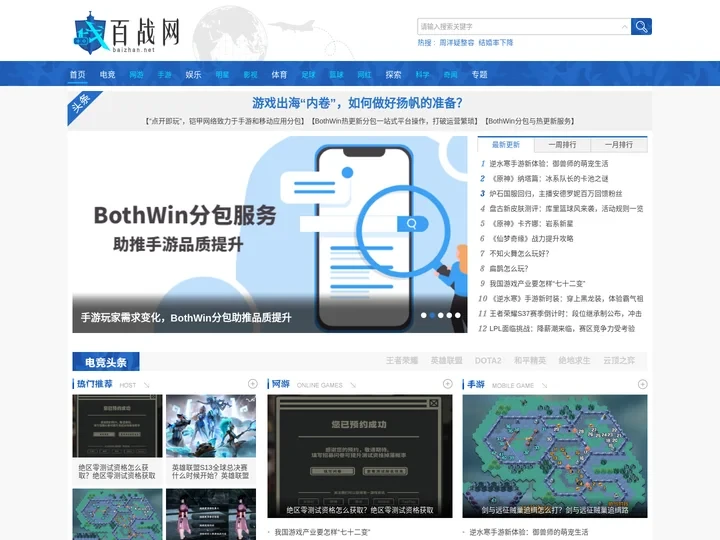
Task: Click arrow icon next to HOST label
Action: click(x=146, y=385)
